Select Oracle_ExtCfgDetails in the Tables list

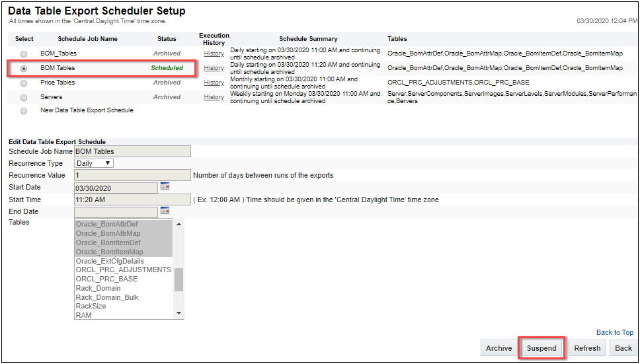(110, 261)
